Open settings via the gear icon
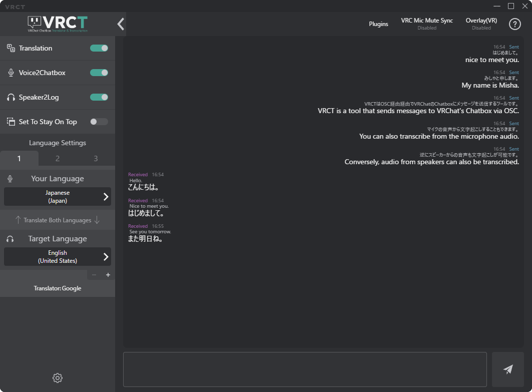Viewport: 532px width, 392px height. 58,378
